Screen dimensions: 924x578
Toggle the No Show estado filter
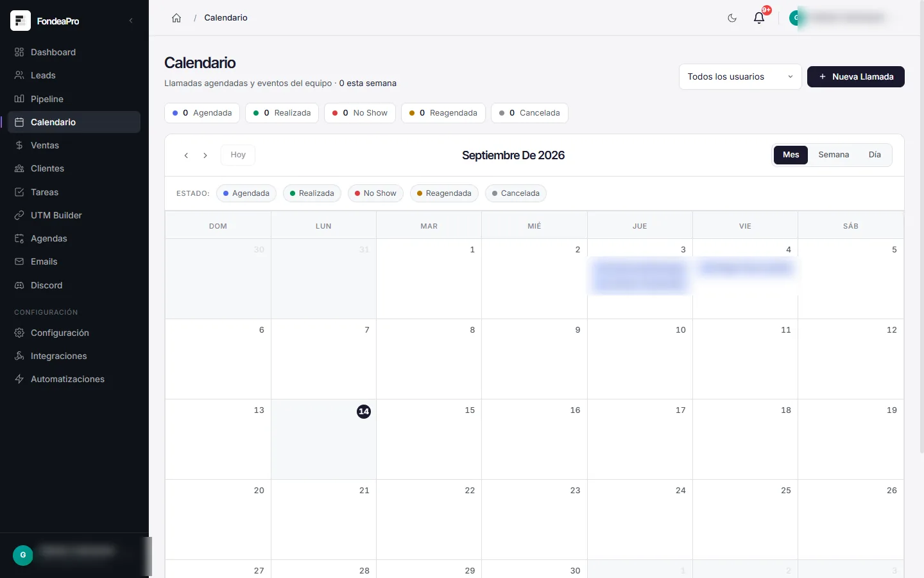pos(375,193)
